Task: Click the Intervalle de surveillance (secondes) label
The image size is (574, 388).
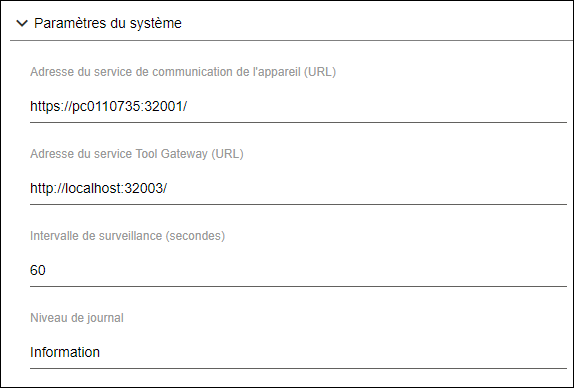Action: tap(127, 236)
